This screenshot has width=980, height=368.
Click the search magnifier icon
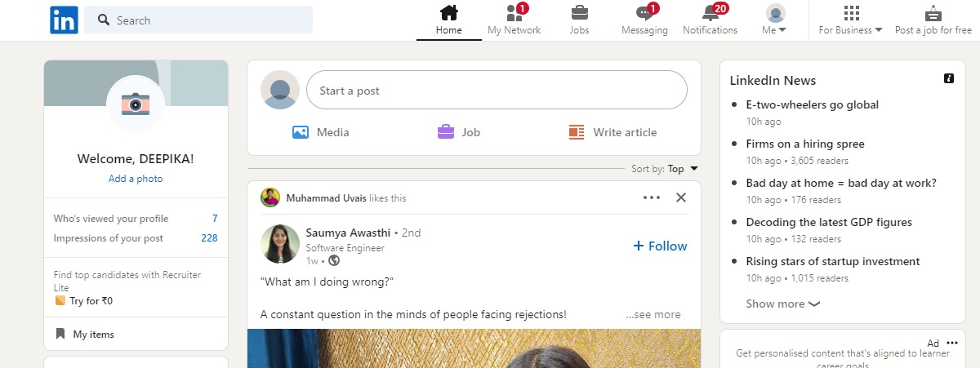(x=104, y=20)
